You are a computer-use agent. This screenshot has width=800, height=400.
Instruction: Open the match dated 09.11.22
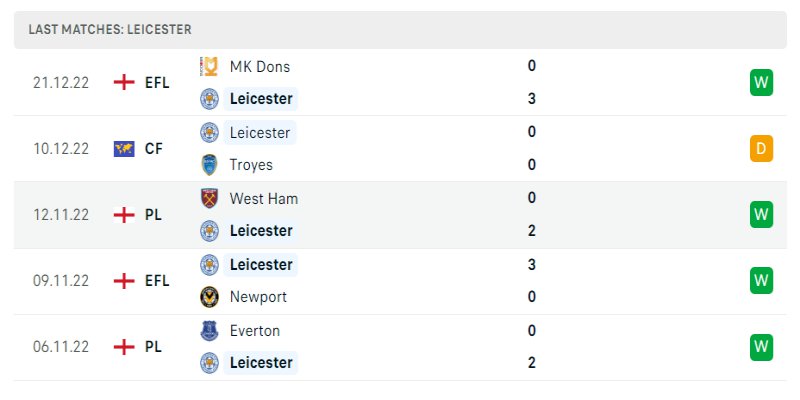(x=60, y=281)
